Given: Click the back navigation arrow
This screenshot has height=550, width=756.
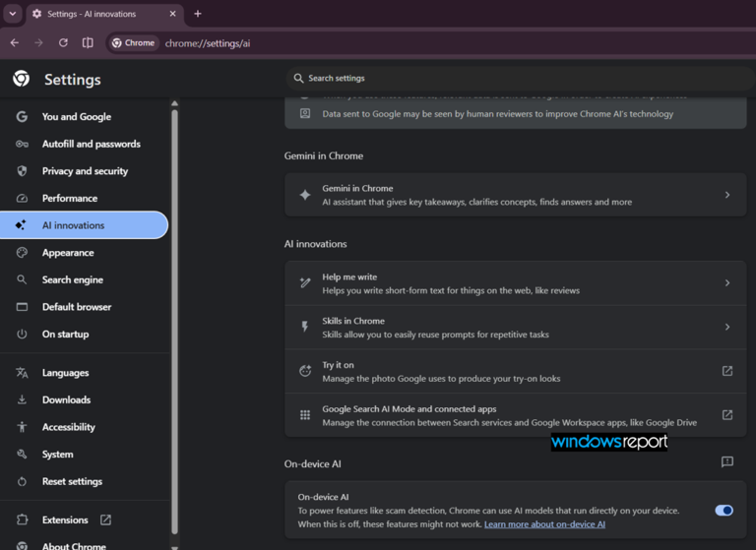Looking at the screenshot, I should (15, 43).
